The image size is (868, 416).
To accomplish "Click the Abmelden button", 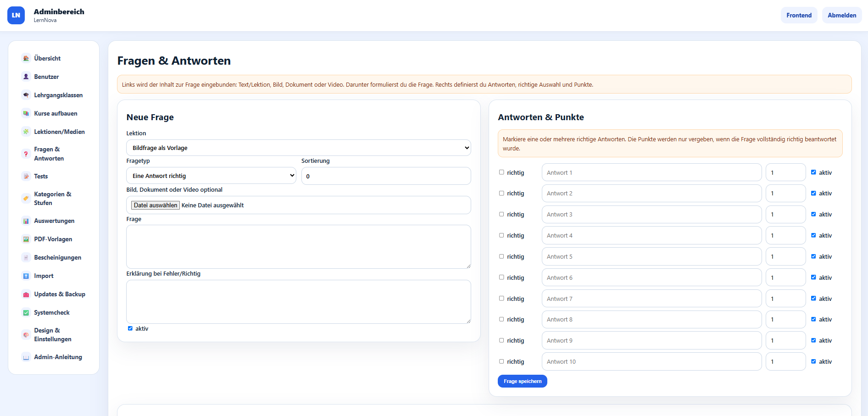I will 842,15.
